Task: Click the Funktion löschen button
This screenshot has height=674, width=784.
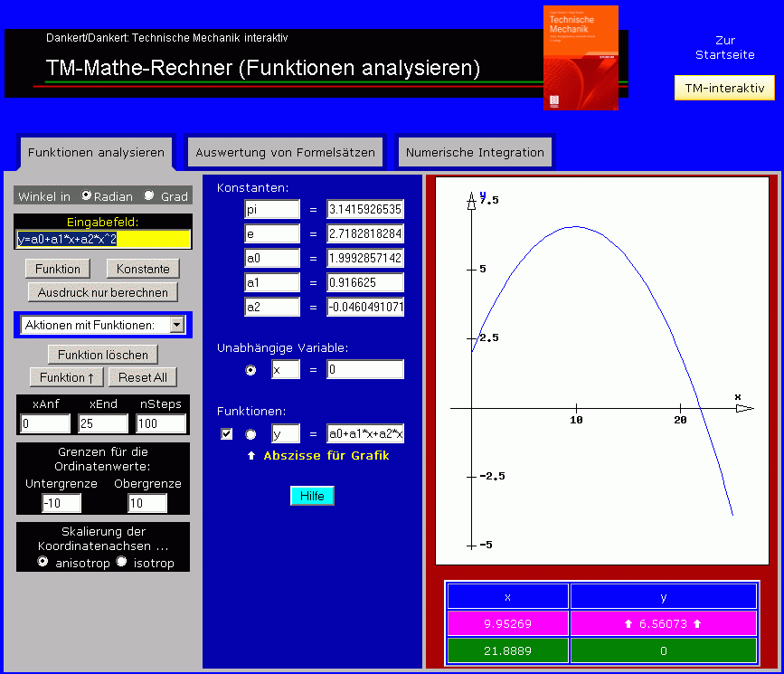Action: coord(103,354)
